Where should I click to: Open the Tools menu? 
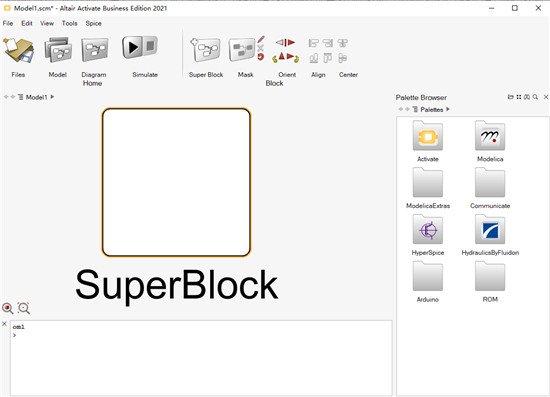[x=69, y=23]
